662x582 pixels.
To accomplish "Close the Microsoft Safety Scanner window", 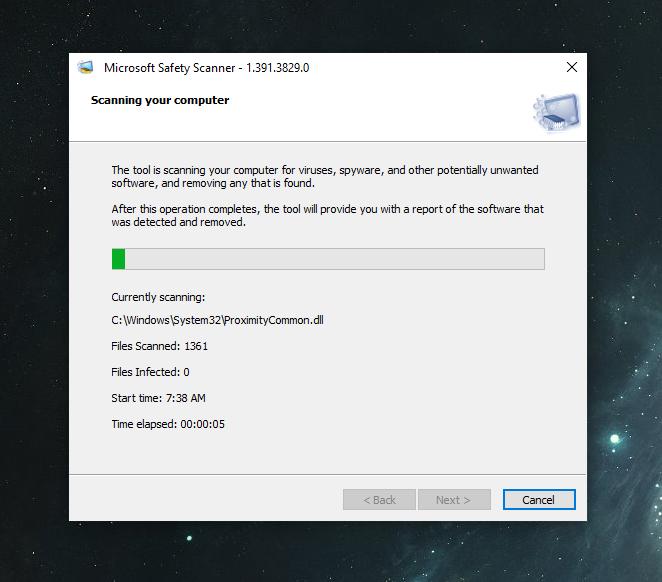I will tap(572, 67).
